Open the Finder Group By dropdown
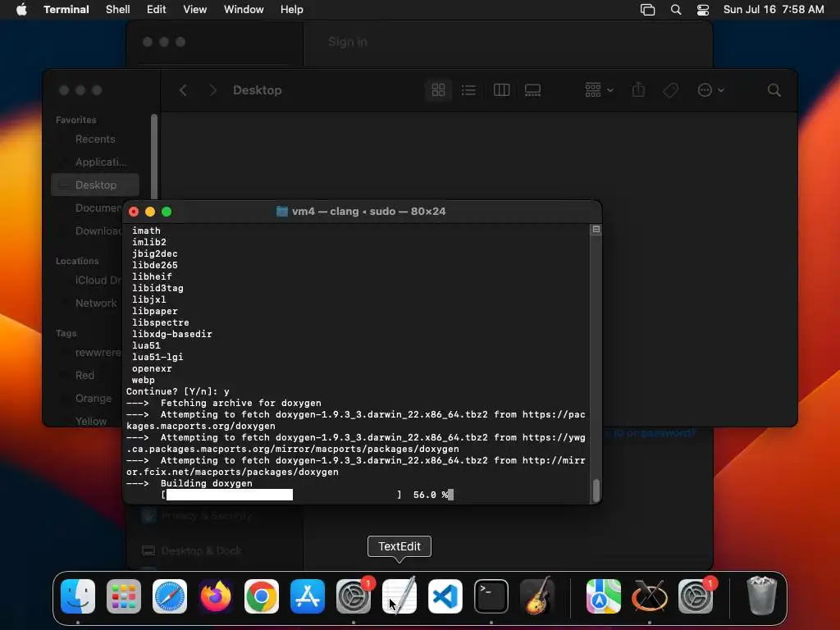This screenshot has height=630, width=840. (x=599, y=90)
